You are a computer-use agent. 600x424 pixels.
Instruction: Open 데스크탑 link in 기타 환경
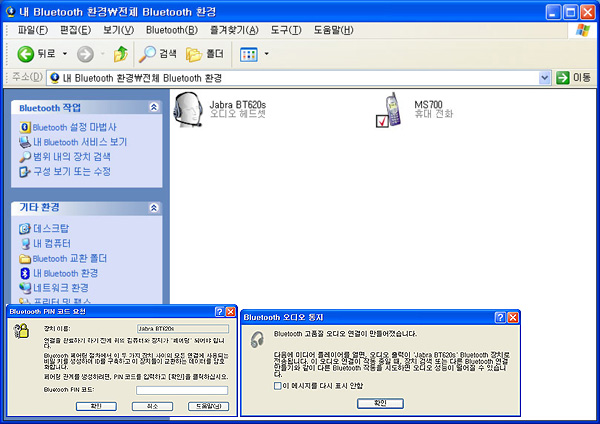coord(51,228)
